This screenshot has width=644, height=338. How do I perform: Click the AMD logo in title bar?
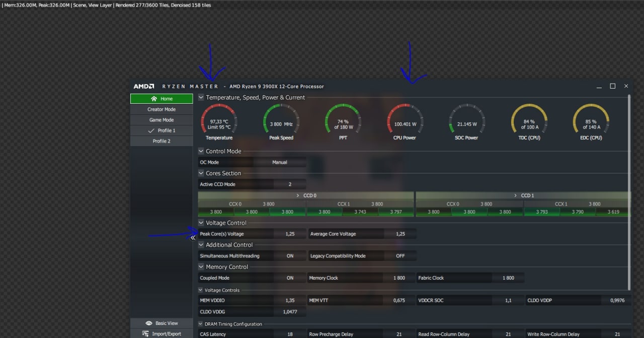point(144,86)
